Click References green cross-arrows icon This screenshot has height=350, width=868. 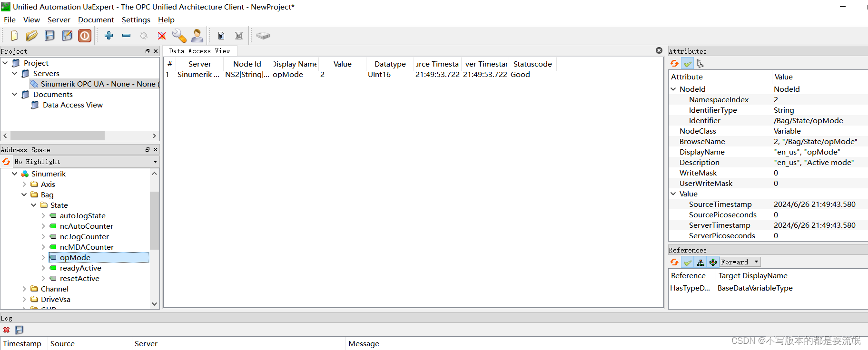[713, 262]
